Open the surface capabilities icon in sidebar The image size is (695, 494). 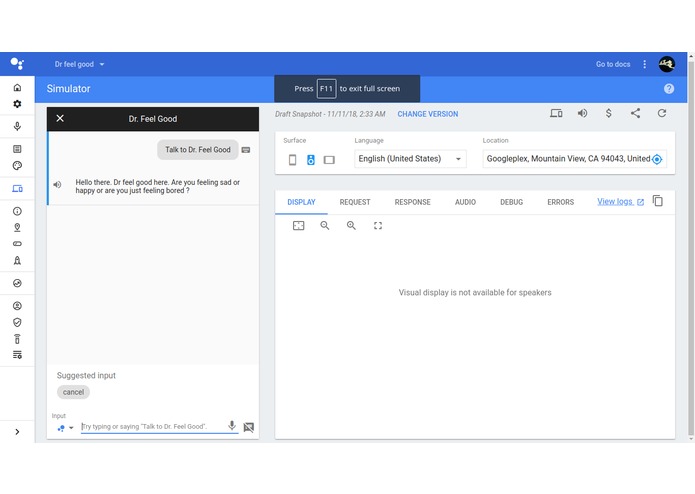click(17, 244)
